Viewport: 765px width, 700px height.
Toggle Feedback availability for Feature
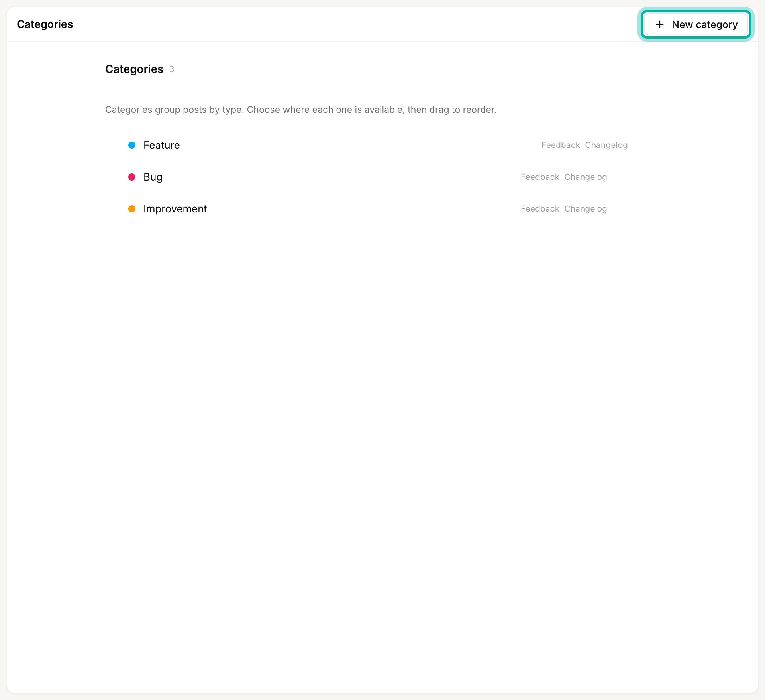click(561, 145)
